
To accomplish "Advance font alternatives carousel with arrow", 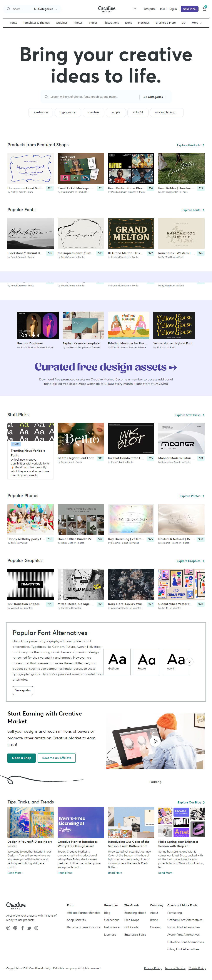I will point(190,661).
